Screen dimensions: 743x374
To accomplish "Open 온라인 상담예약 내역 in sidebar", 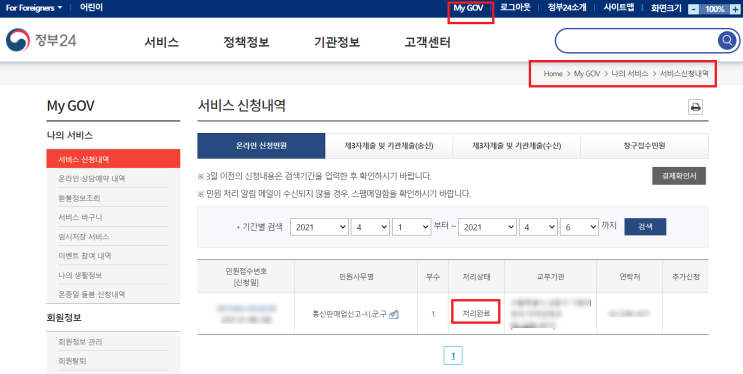I will tap(91, 179).
